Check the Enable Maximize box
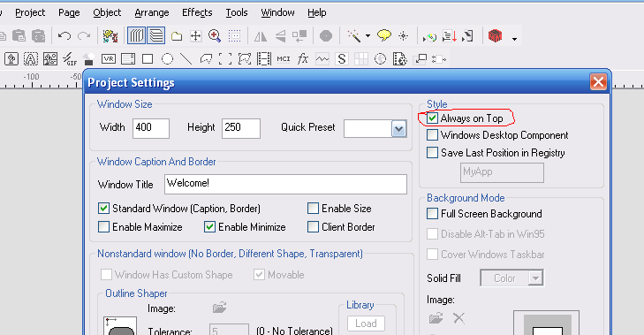This screenshot has width=644, height=335. 103,227
